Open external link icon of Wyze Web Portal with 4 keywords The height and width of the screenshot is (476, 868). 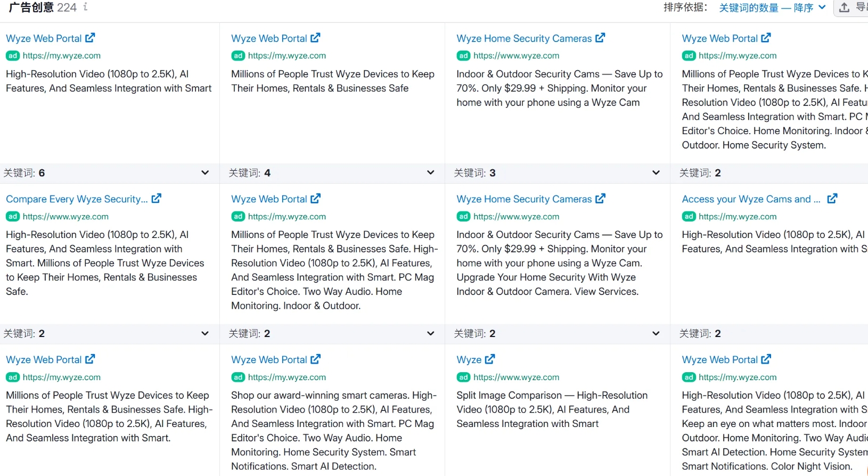[315, 38]
